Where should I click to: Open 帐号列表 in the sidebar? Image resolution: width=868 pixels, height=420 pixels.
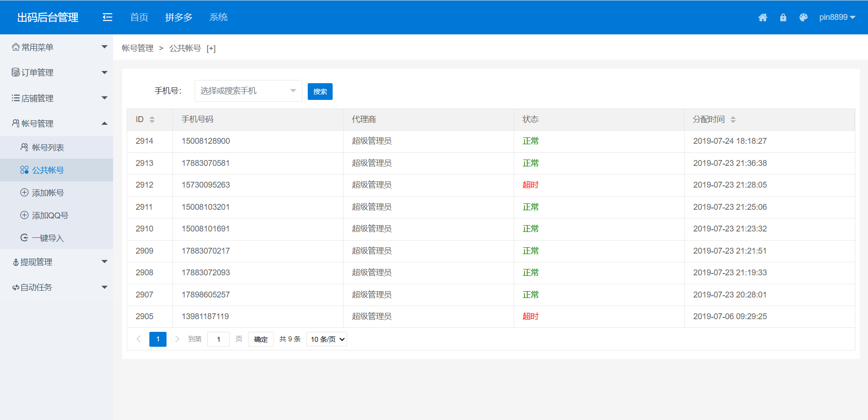pyautogui.click(x=48, y=147)
